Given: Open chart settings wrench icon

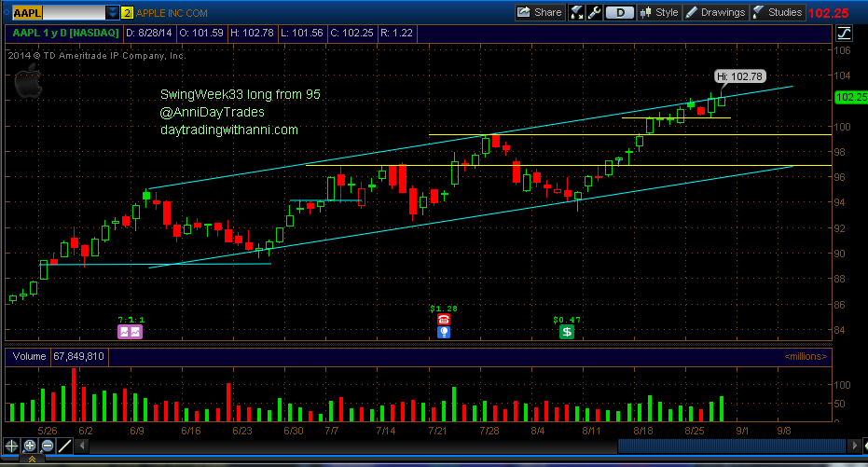Looking at the screenshot, I should click(595, 12).
